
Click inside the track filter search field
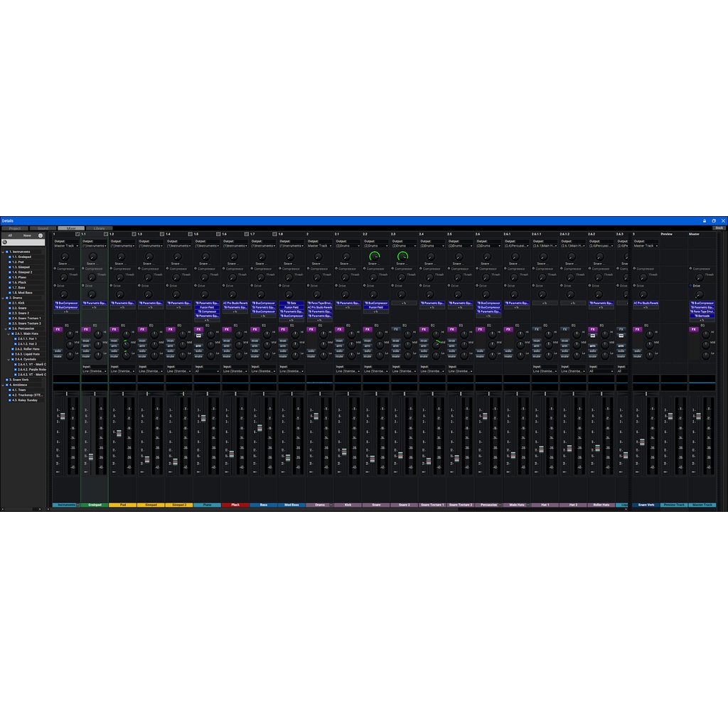23,242
